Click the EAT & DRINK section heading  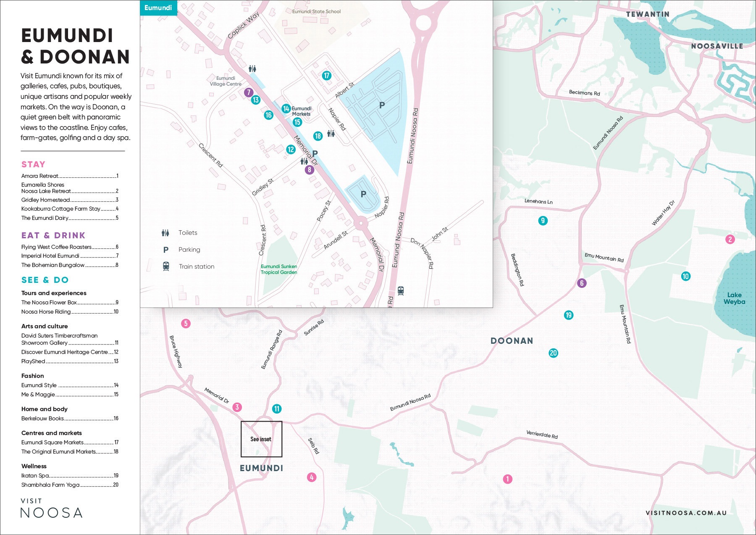pos(53,235)
